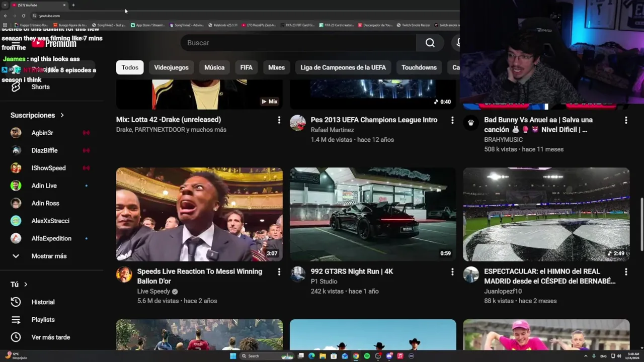Click Rafael Martinez channel avatar

298,123
